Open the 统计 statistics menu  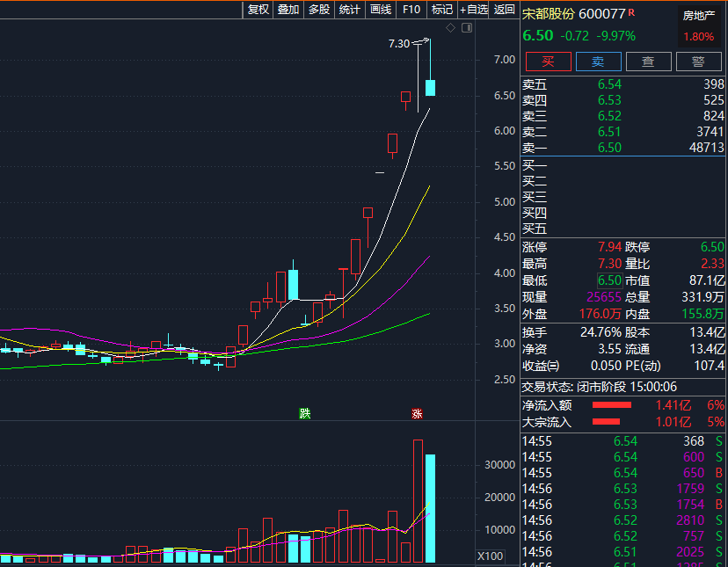[x=350, y=10]
